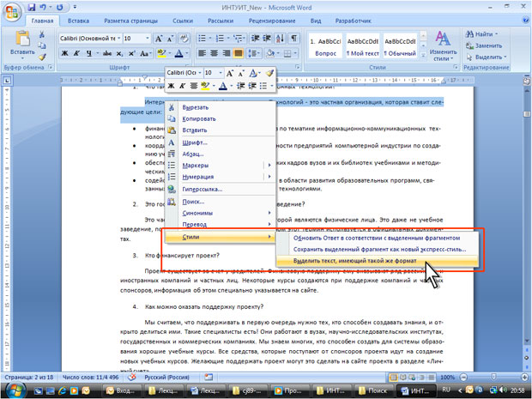532x399 pixels.
Task: Click ribbon numbering list icon
Action: click(x=220, y=39)
